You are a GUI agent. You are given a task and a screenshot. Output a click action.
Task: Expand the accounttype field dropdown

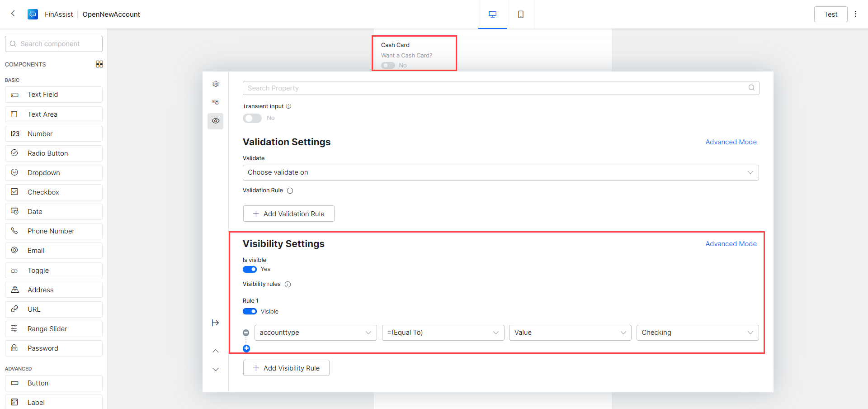[x=315, y=333]
